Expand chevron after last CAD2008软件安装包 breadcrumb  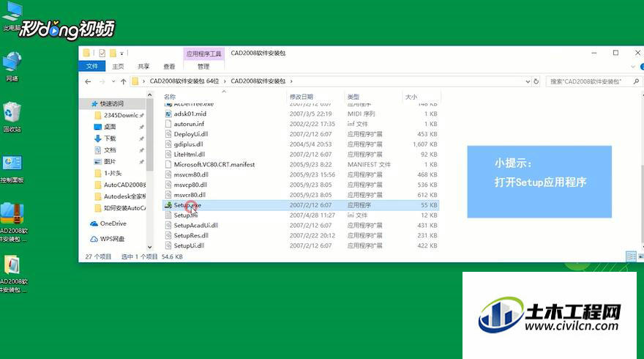[291, 81]
